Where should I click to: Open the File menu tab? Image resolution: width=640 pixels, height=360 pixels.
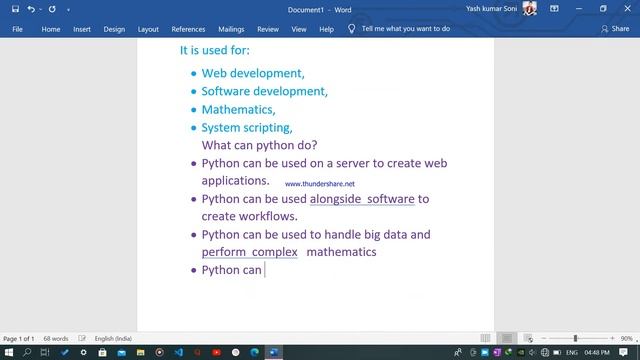click(x=18, y=29)
